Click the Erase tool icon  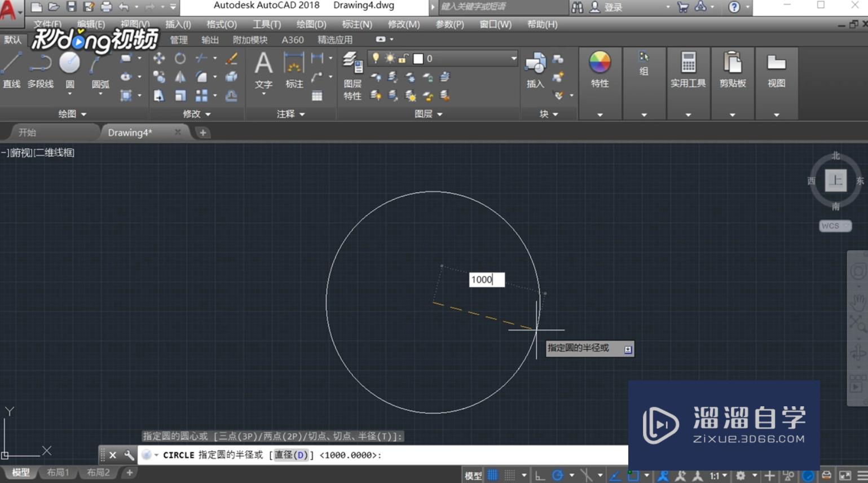[231, 58]
